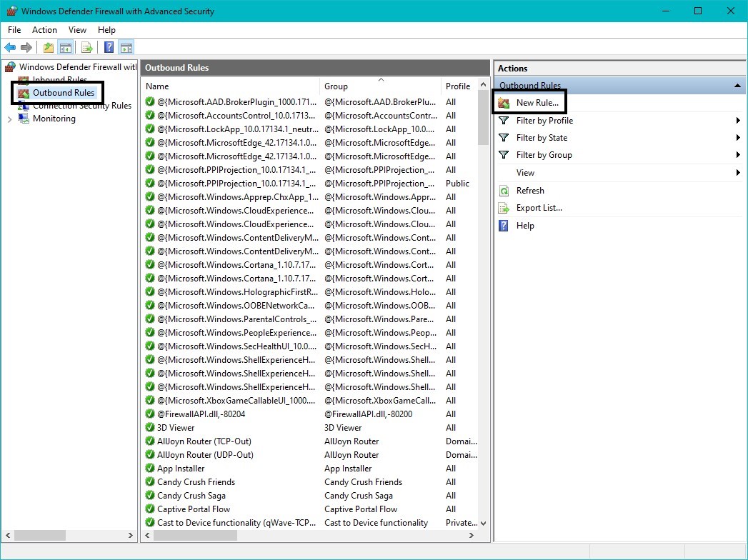This screenshot has height=560, width=748.
Task: Click the Export List icon in Actions pane
Action: click(504, 208)
